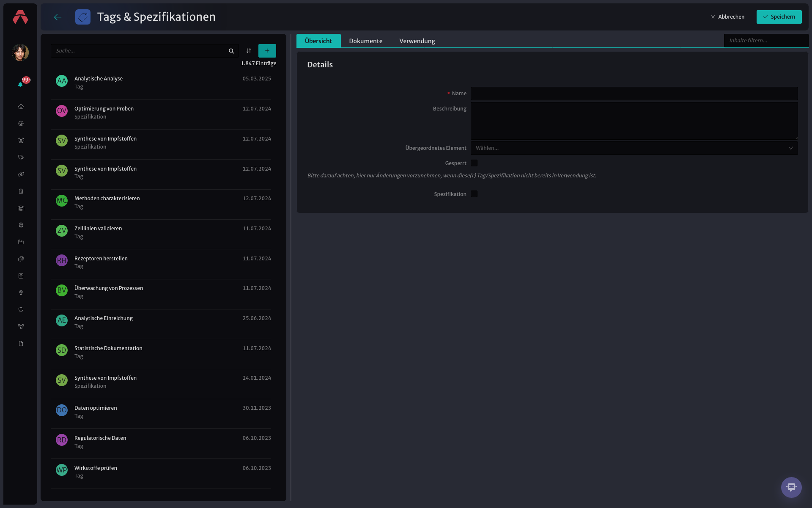Viewport: 812px width, 508px height.
Task: Add a new entry with plus button
Action: tap(267, 51)
